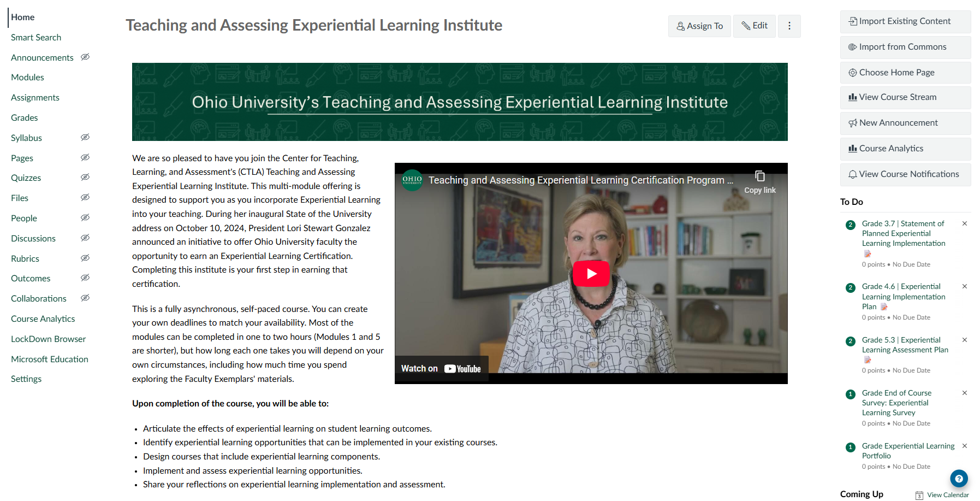
Task: Open the three-dot options menu
Action: [x=789, y=25]
